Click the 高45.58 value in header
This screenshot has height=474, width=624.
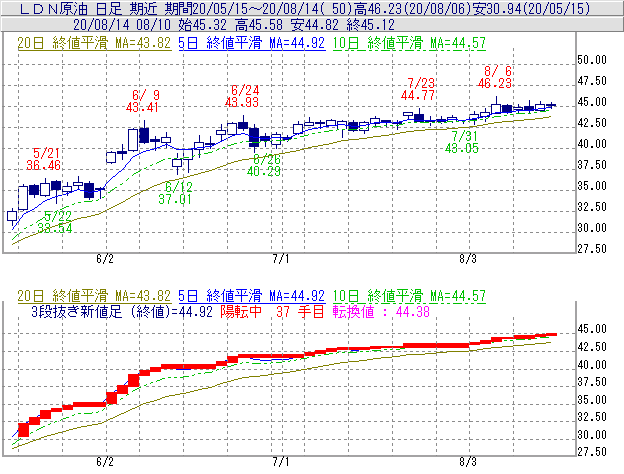click(259, 25)
